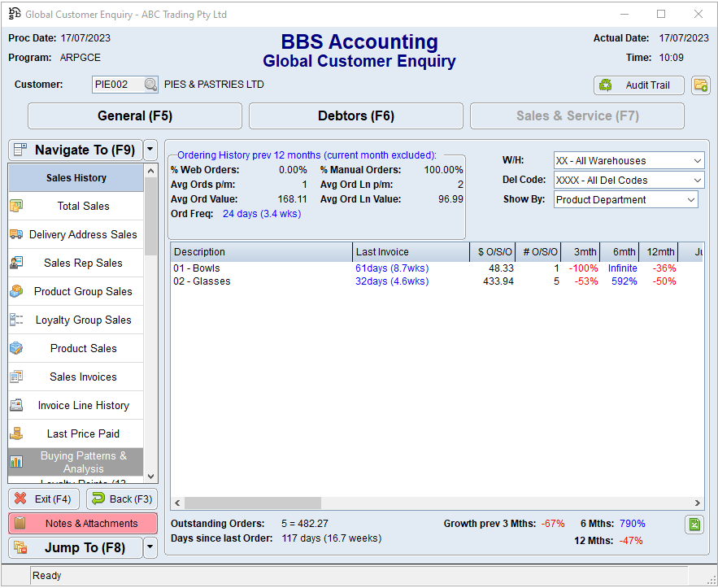The width and height of the screenshot is (718, 588).
Task: Open the W/H warehouses dropdown
Action: tap(628, 161)
